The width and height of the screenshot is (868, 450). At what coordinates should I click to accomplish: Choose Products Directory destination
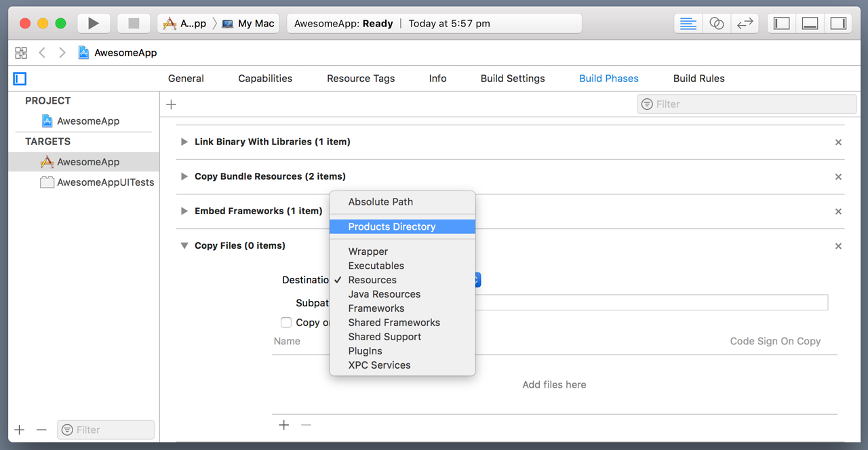point(402,227)
